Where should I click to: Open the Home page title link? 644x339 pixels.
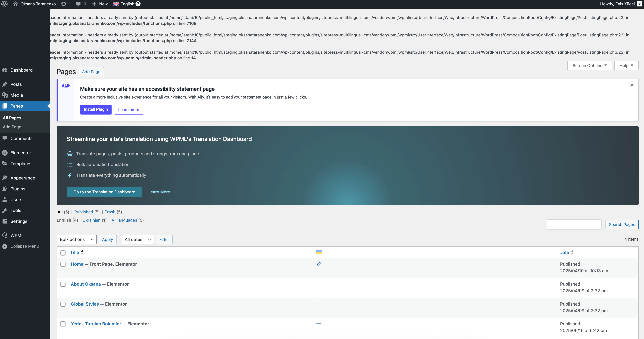point(77,264)
